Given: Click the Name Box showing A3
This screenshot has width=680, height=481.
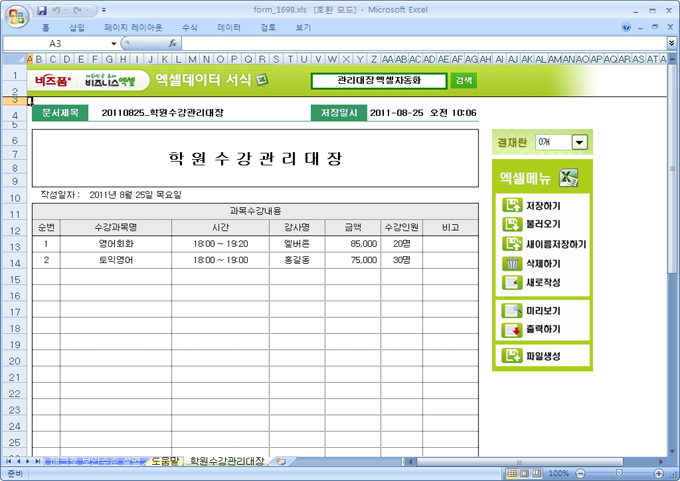Looking at the screenshot, I should coord(56,43).
